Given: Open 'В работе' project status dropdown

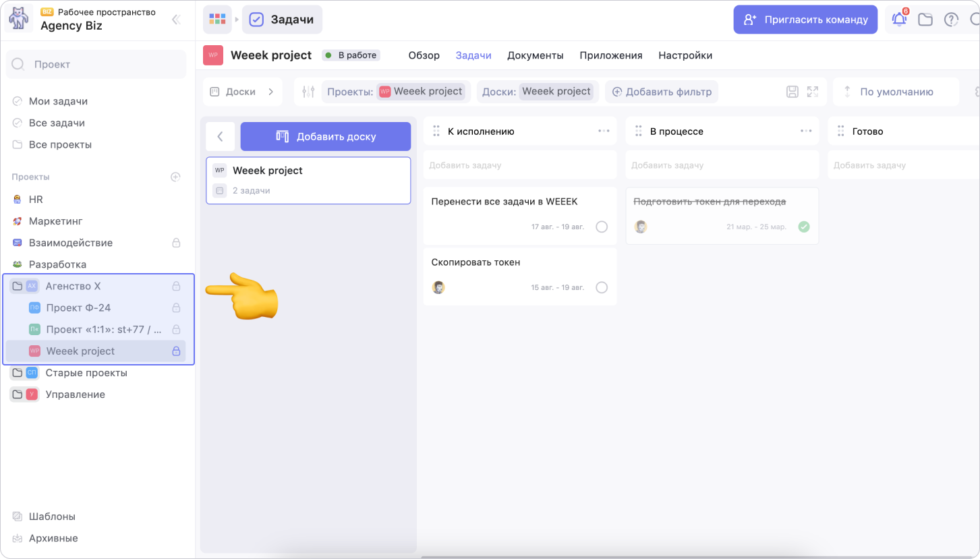Looking at the screenshot, I should 351,55.
